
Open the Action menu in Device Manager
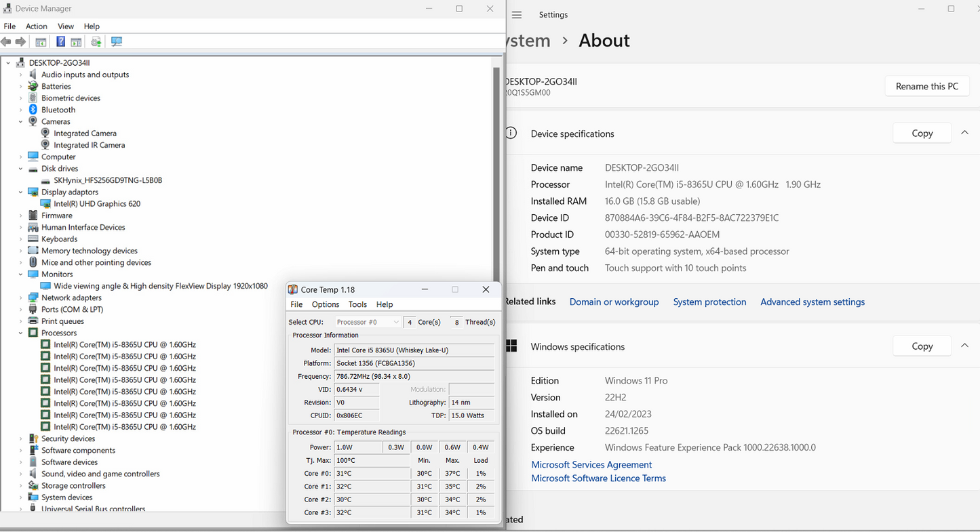coord(37,26)
